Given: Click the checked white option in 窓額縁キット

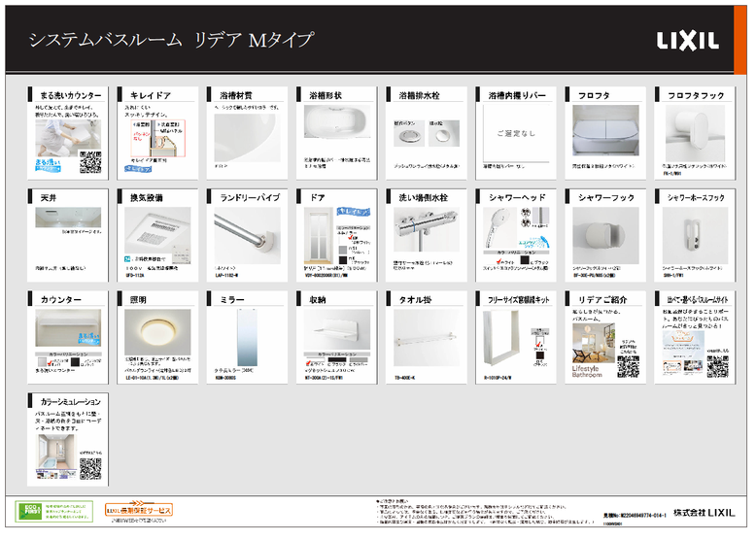Looking at the screenshot, I should coord(540,345).
